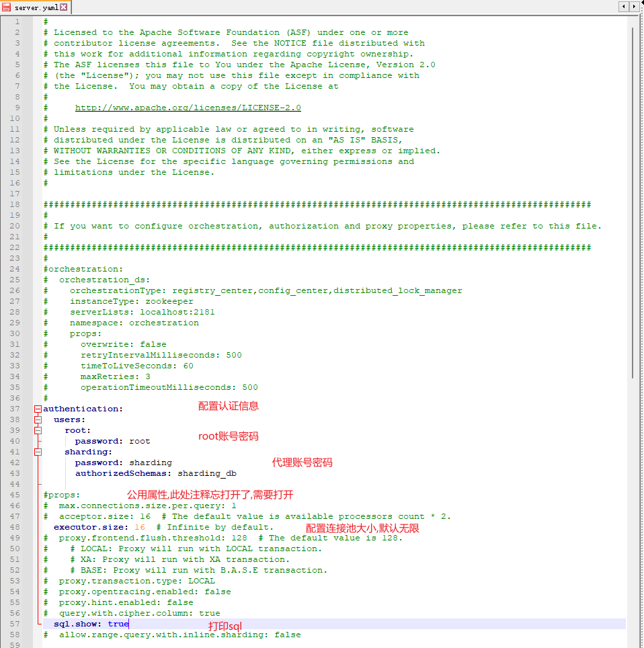Screen dimensions: 644x648
Task: Click the commented '#props:' line
Action: 62,495
